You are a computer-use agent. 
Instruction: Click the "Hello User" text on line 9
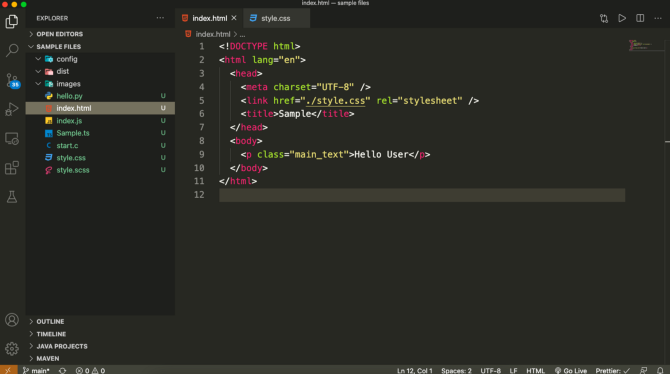click(x=381, y=154)
